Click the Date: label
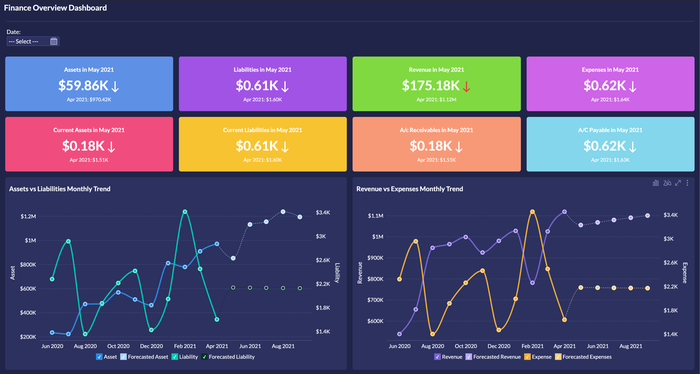 coord(13,32)
